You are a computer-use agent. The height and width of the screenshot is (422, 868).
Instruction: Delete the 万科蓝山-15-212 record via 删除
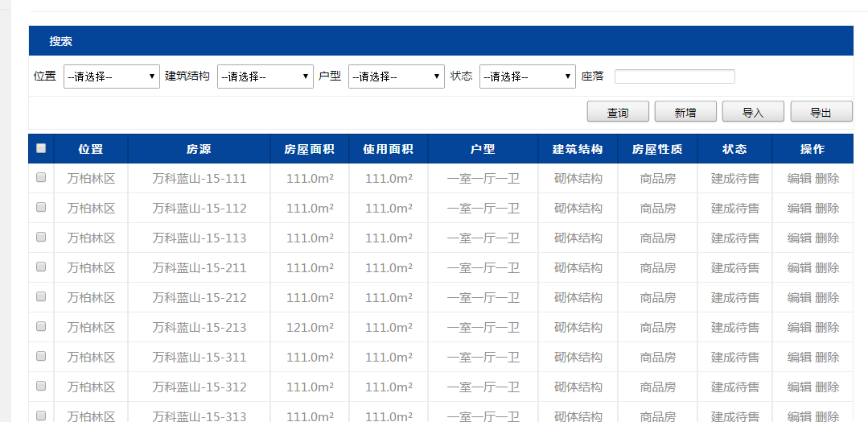pos(827,298)
